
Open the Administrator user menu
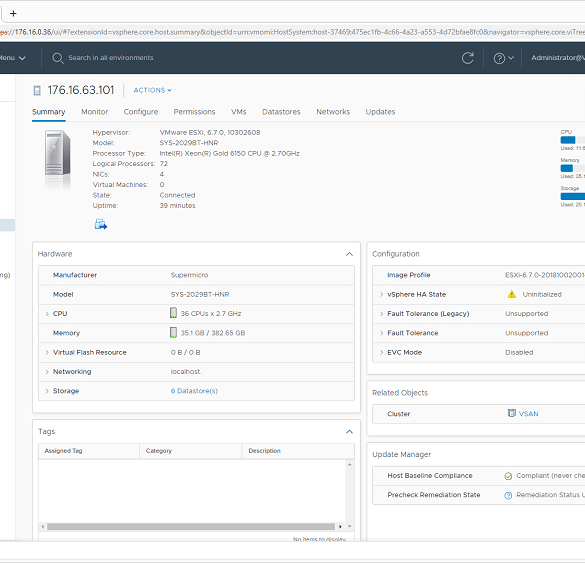click(558, 58)
